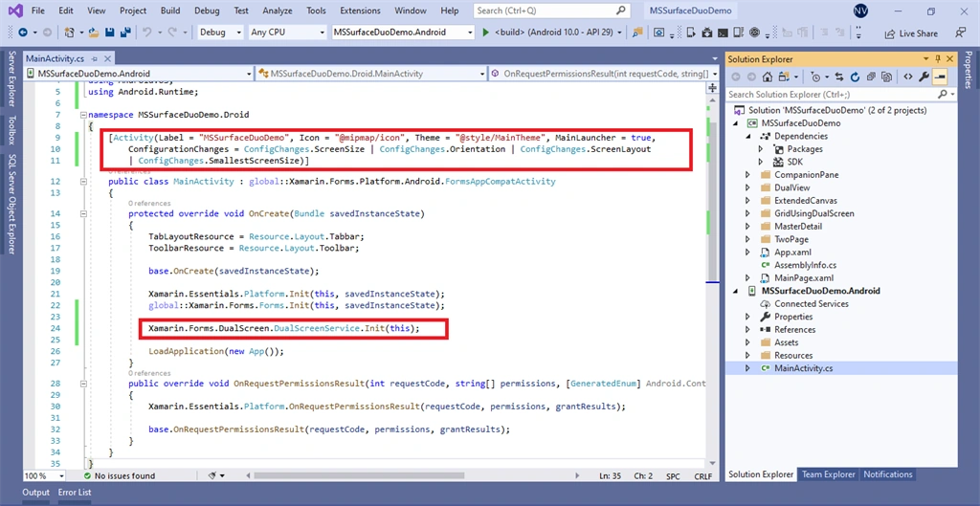Screen dimensions: 980x506
Task: Click the Navigate Backward arrow icon
Action: click(x=23, y=32)
